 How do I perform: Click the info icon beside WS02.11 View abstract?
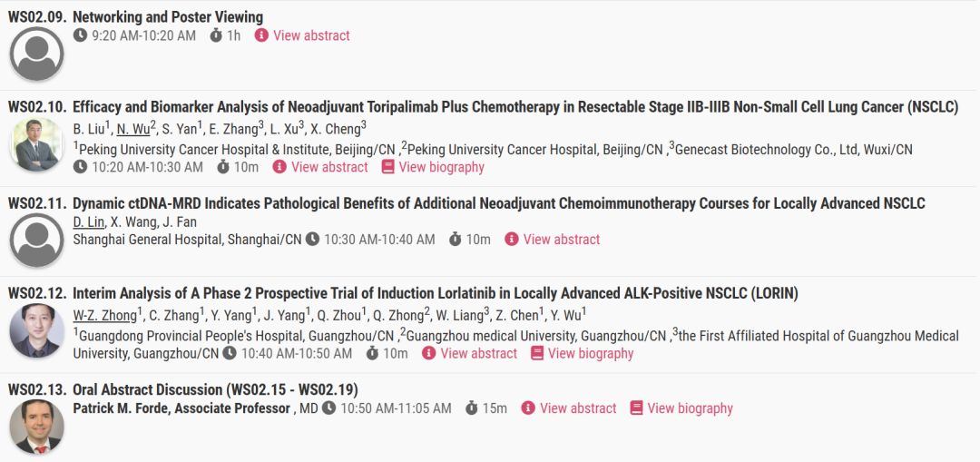511,239
